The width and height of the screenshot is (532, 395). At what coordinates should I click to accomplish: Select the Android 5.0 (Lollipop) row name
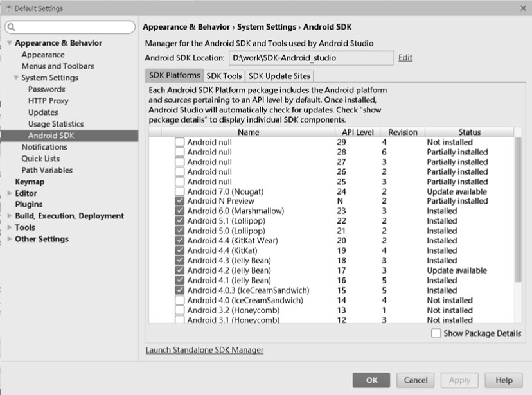point(226,231)
